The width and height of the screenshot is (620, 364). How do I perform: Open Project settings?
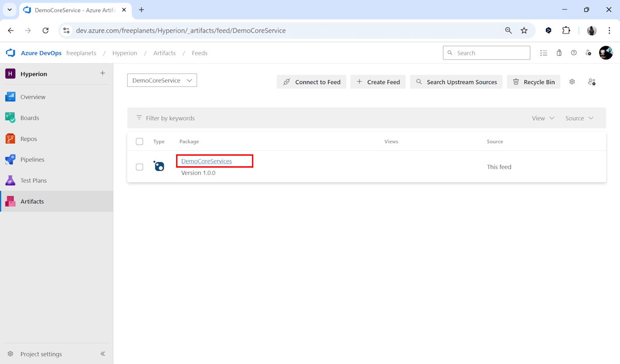[x=41, y=354]
